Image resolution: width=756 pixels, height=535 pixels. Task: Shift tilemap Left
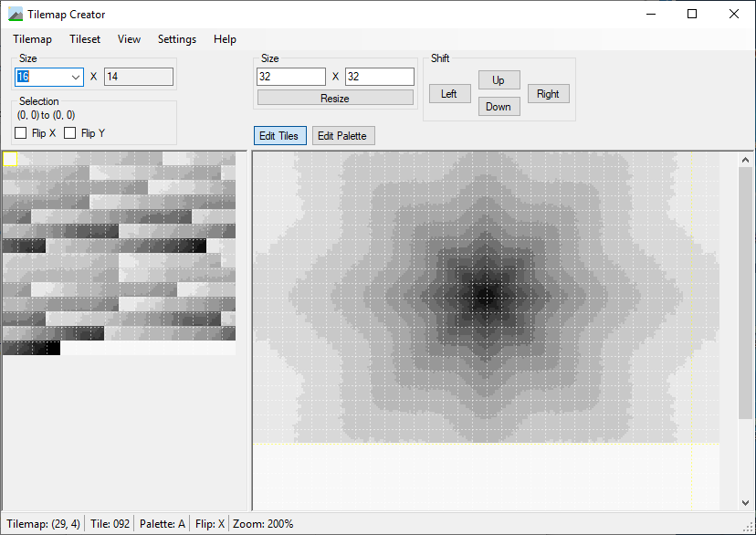(449, 94)
